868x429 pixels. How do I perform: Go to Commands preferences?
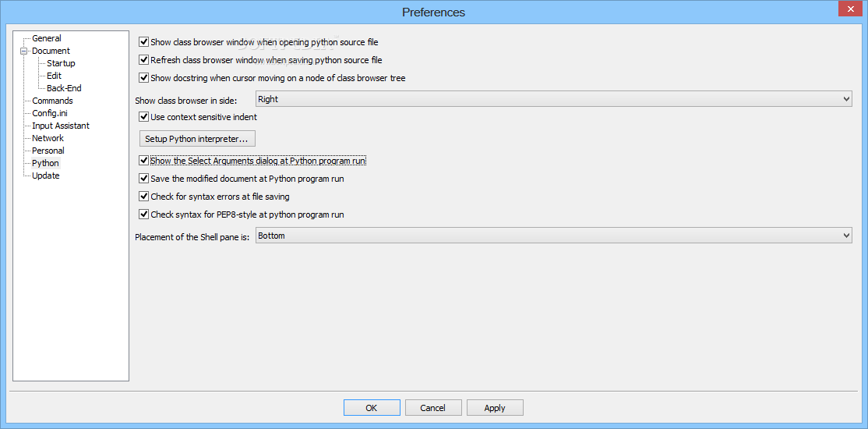52,101
